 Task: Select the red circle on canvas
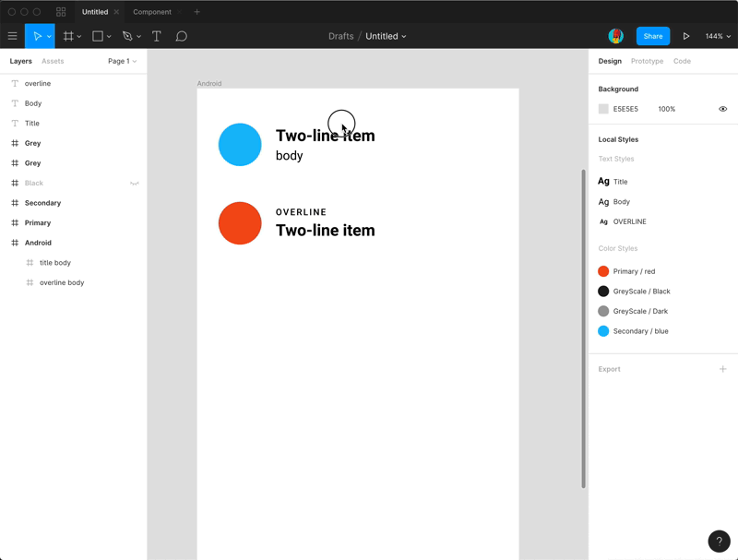pos(240,223)
